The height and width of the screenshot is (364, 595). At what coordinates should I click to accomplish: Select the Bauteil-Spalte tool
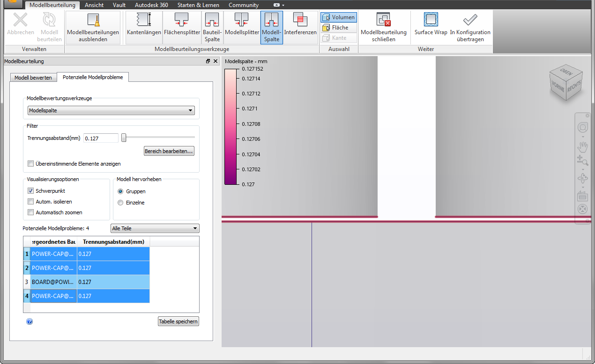click(x=212, y=27)
